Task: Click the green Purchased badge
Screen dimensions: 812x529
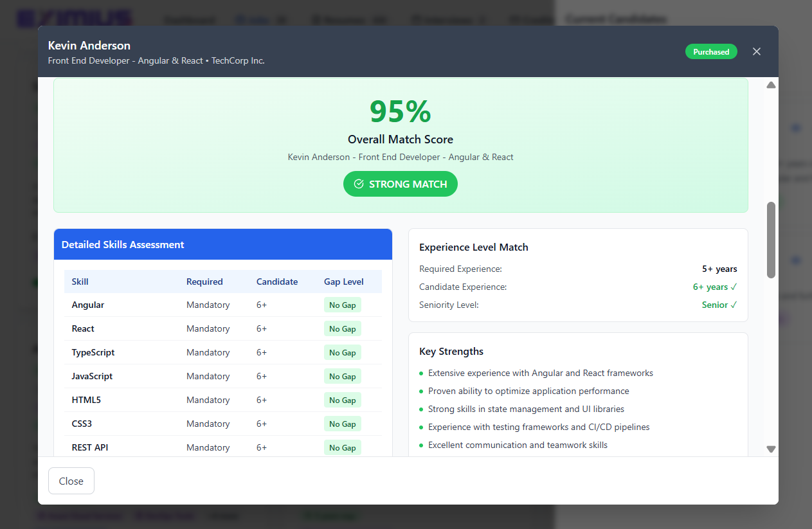Action: (711, 51)
